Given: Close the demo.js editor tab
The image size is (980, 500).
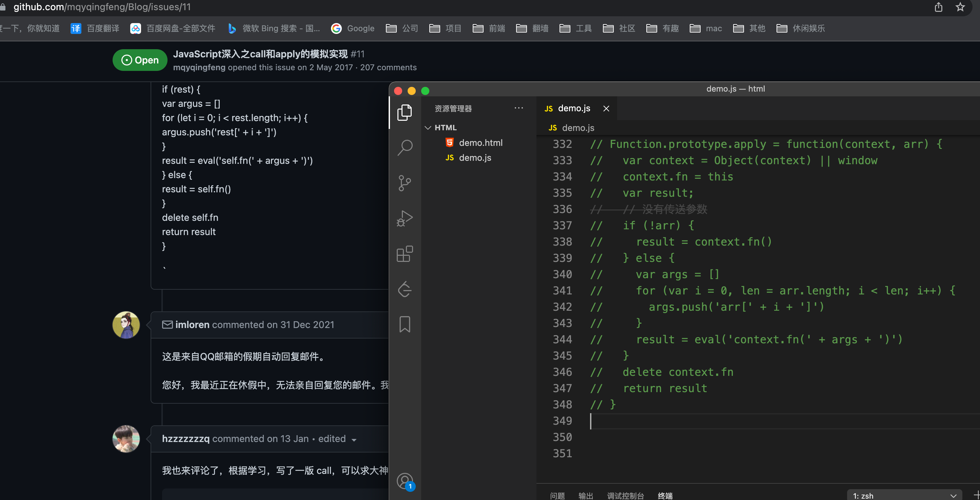Looking at the screenshot, I should [x=606, y=109].
